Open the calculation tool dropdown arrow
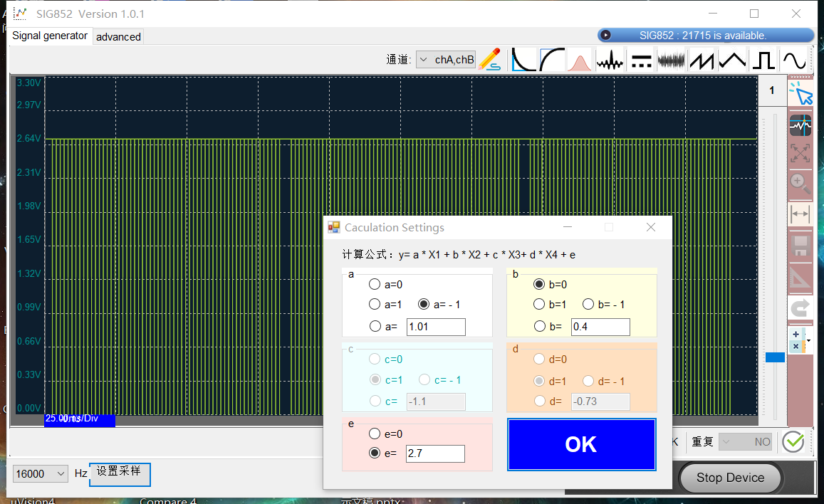Screen dimensions: 824x504 click(x=808, y=341)
